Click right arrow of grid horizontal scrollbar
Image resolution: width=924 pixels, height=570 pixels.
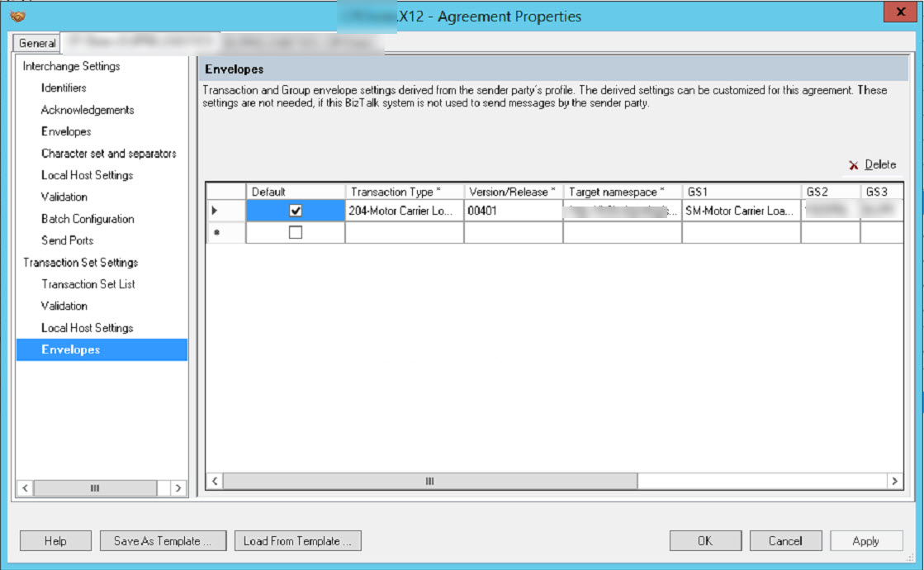click(x=894, y=481)
